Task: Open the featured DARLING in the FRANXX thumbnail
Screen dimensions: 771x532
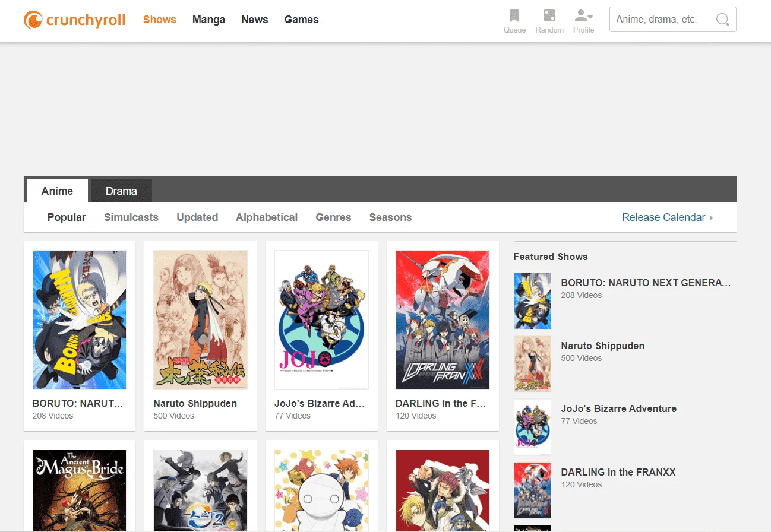Action: click(x=533, y=490)
